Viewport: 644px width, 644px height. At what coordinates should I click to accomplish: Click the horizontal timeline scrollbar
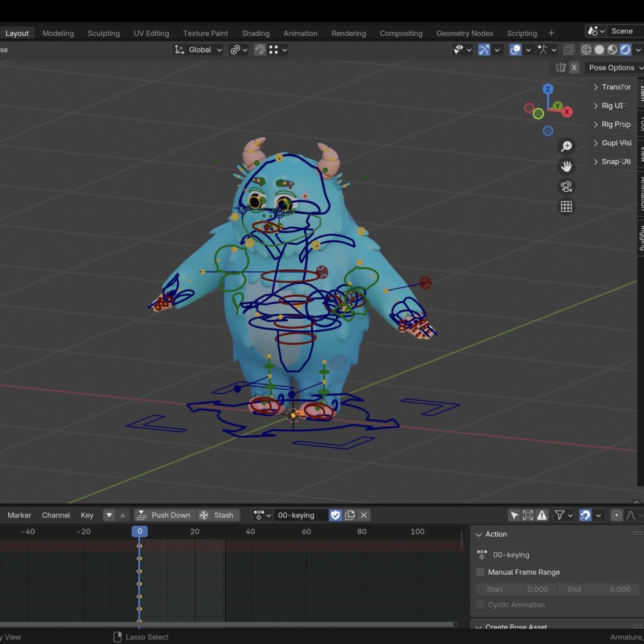[228, 625]
